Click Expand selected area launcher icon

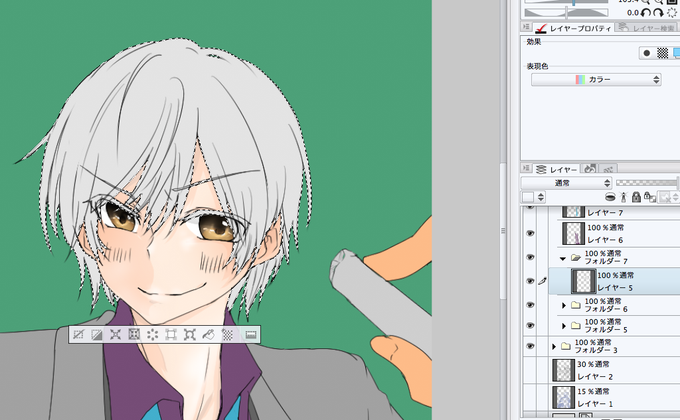coord(115,335)
